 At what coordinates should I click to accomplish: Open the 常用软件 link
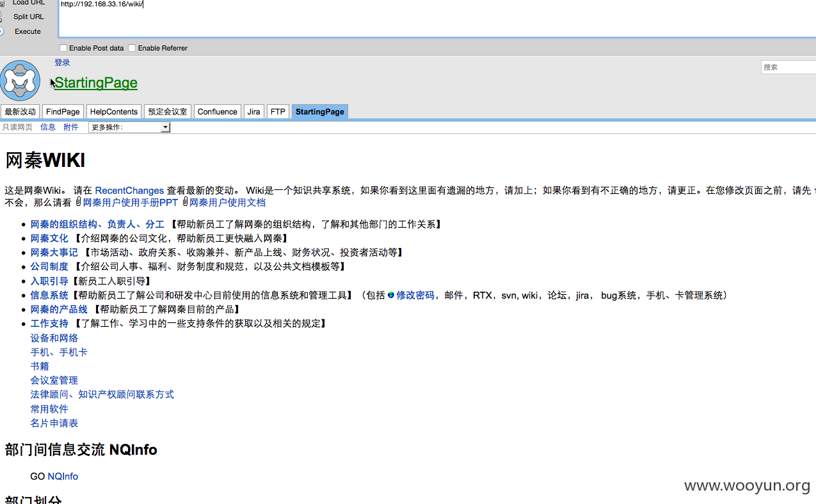pyautogui.click(x=49, y=409)
